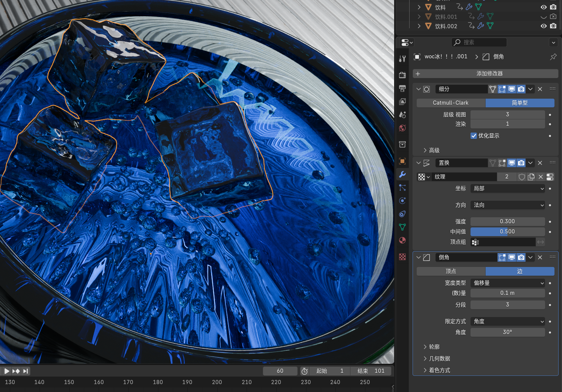Viewport: 562px width, 392px height.
Task: Toggle fake user for 纹理 texture
Action: pos(522,177)
